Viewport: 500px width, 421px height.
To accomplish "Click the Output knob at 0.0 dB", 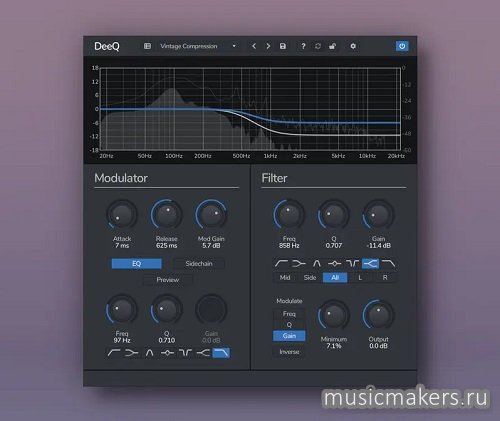I will 378,315.
